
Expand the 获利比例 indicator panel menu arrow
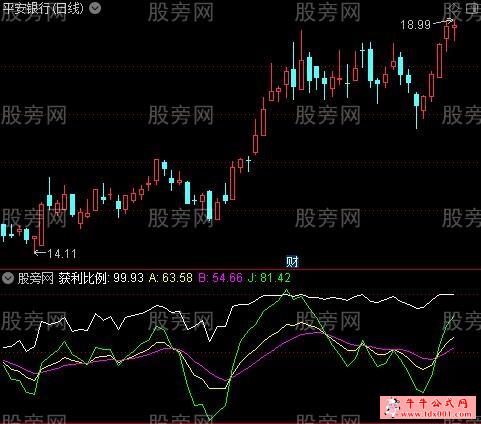point(8,278)
